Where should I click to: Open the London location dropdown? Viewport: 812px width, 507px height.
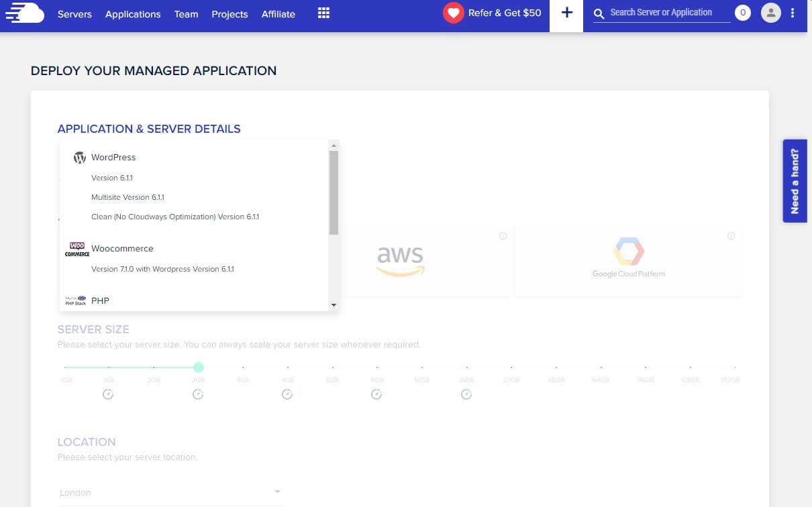click(x=170, y=492)
